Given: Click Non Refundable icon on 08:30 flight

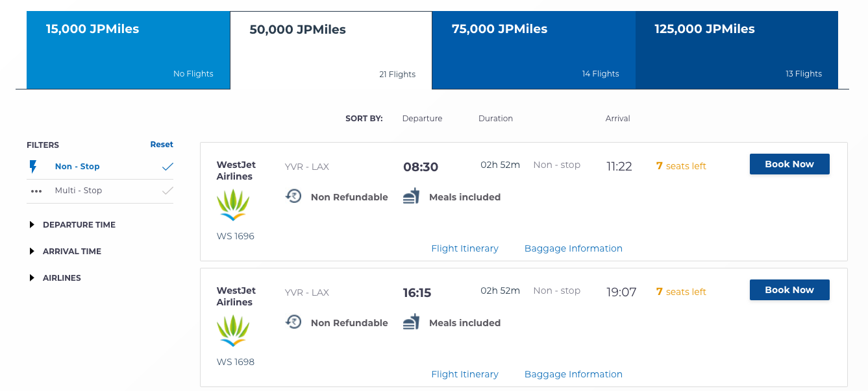Looking at the screenshot, I should (294, 196).
